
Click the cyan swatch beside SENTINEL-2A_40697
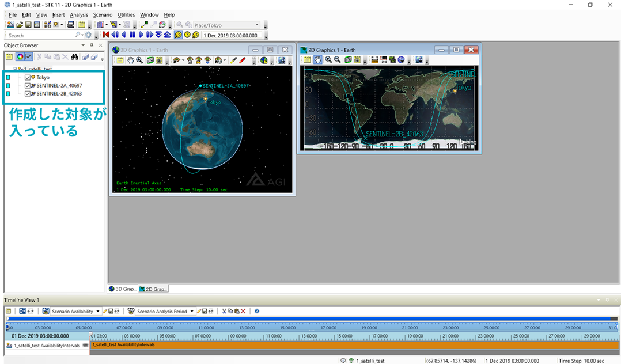(8, 85)
